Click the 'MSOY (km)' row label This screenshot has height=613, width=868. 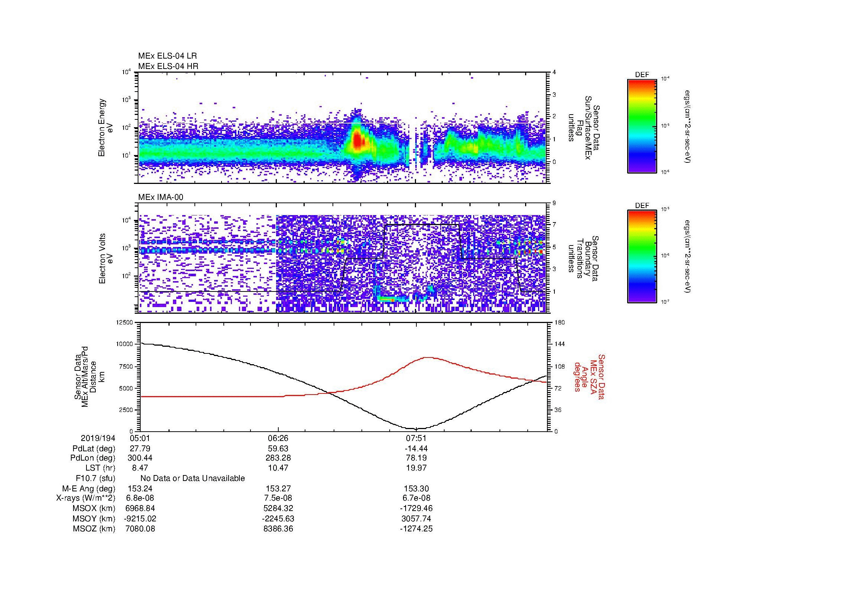(x=94, y=518)
